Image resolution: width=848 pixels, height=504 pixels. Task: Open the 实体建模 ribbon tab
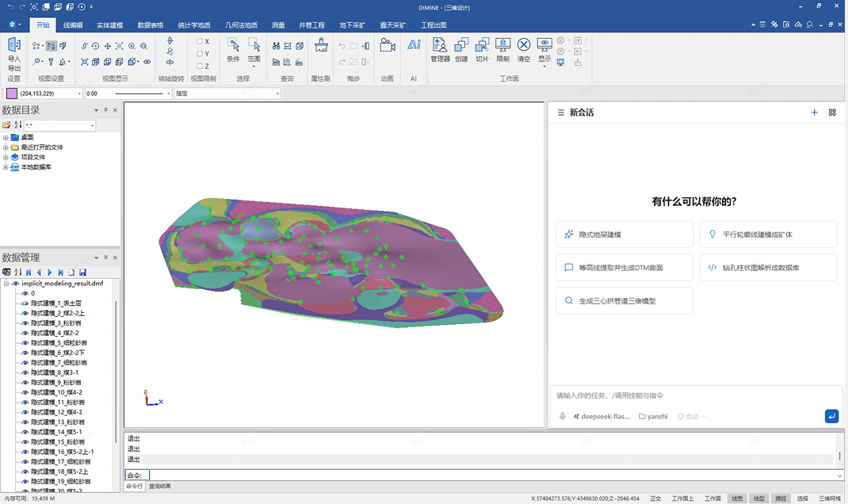tap(110, 25)
